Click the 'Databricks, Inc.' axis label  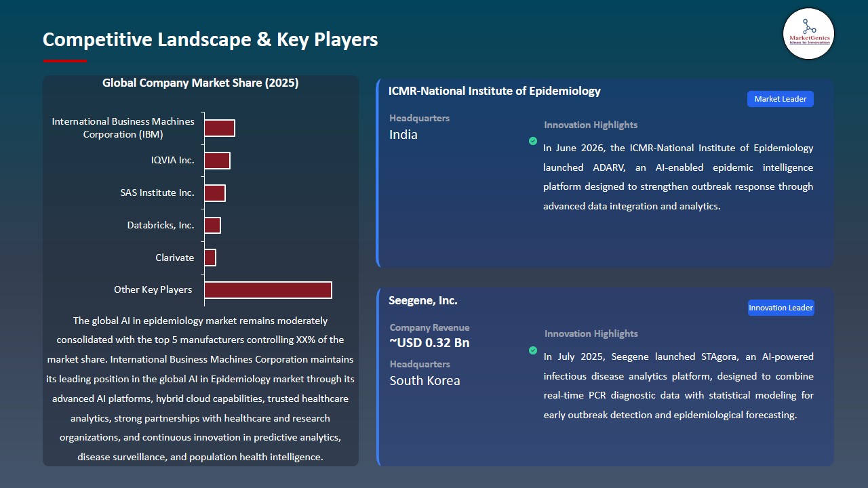[x=161, y=225]
